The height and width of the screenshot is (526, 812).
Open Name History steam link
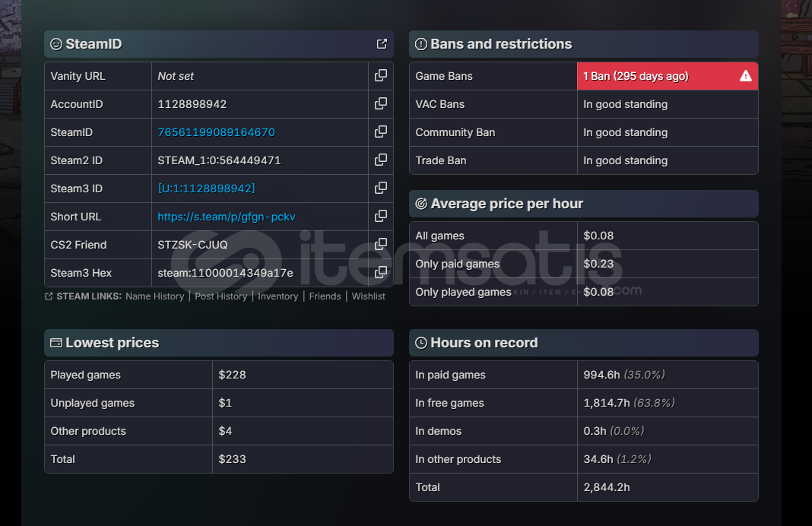click(x=154, y=296)
